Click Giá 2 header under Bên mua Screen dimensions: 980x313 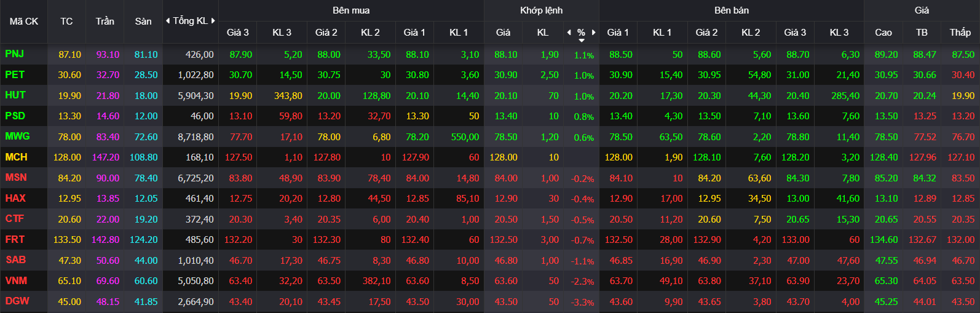coord(326,33)
